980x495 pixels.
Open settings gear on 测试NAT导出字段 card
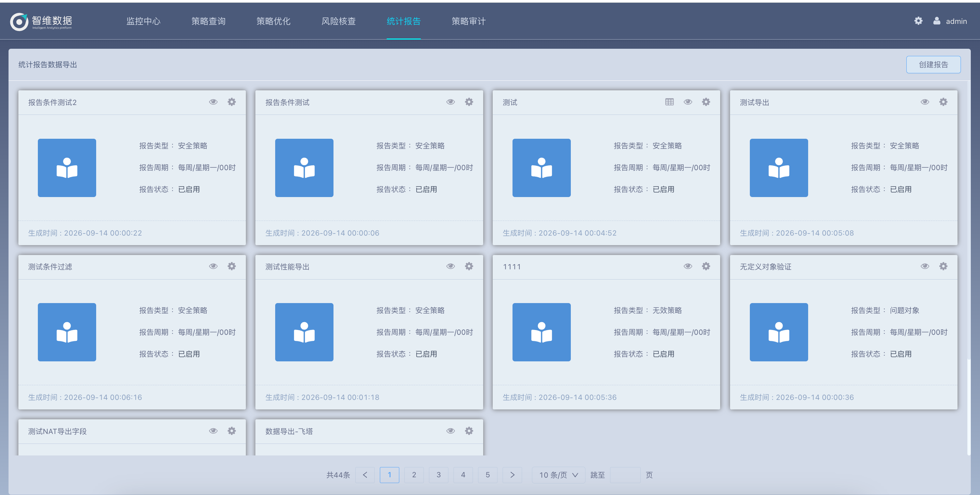tap(232, 431)
